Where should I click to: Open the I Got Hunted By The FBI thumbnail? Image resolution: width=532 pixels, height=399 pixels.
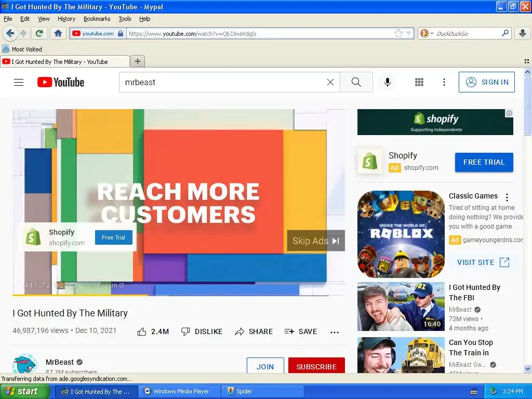(401, 307)
